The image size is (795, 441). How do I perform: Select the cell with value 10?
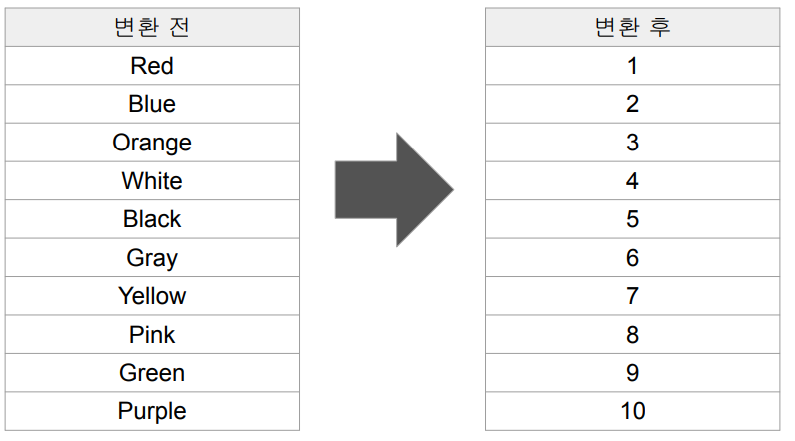coord(632,411)
